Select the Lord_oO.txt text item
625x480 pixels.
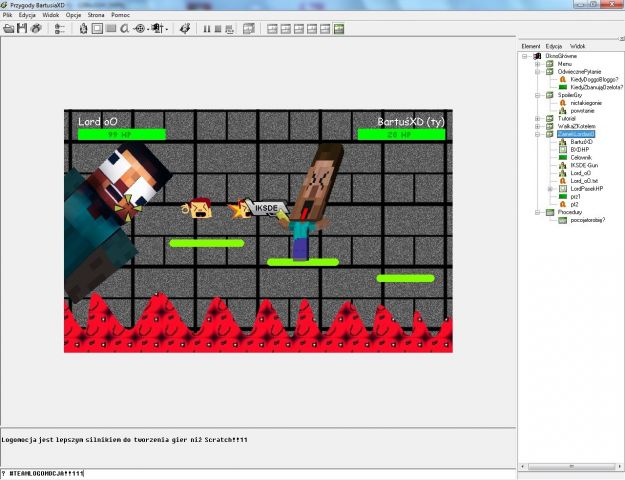584,181
